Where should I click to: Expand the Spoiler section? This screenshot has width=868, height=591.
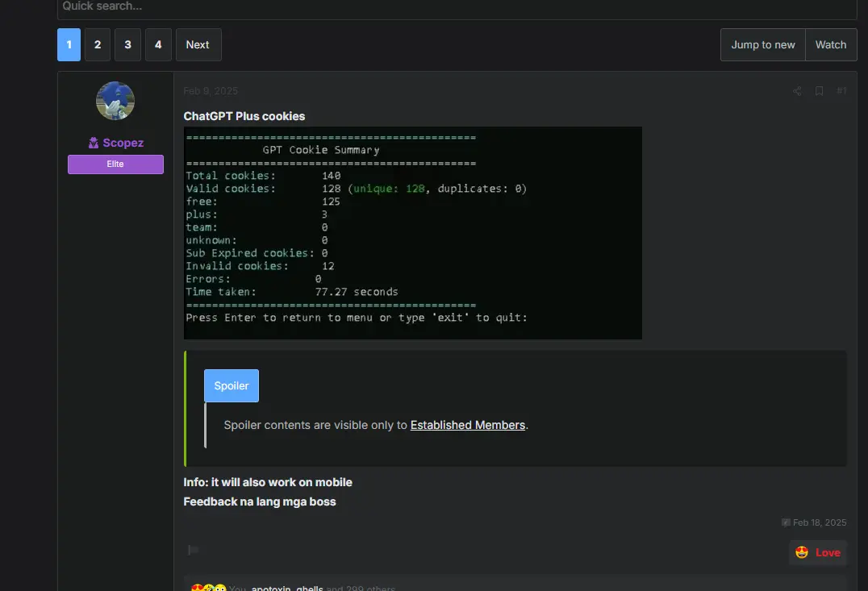232,385
